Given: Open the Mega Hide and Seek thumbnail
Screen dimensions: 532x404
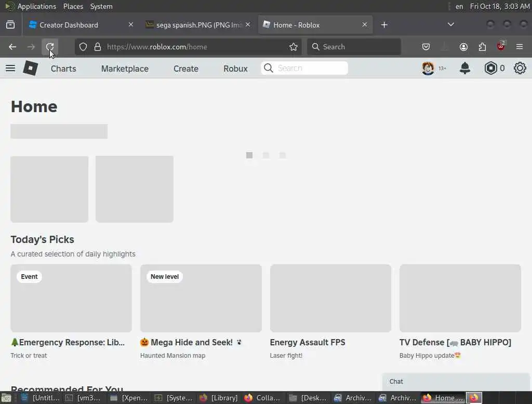Looking at the screenshot, I should (x=201, y=298).
